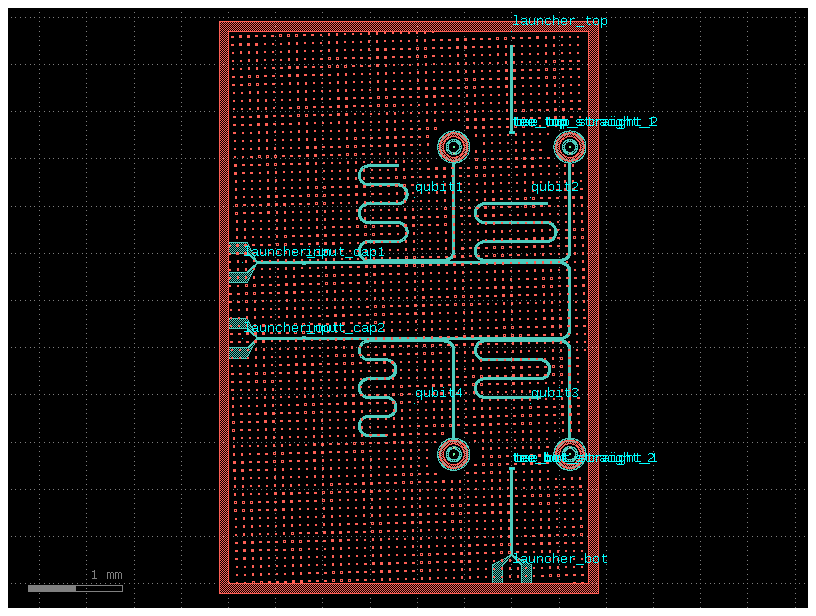
Task: Click the 1 mm scale bar
Action: [x=75, y=588]
